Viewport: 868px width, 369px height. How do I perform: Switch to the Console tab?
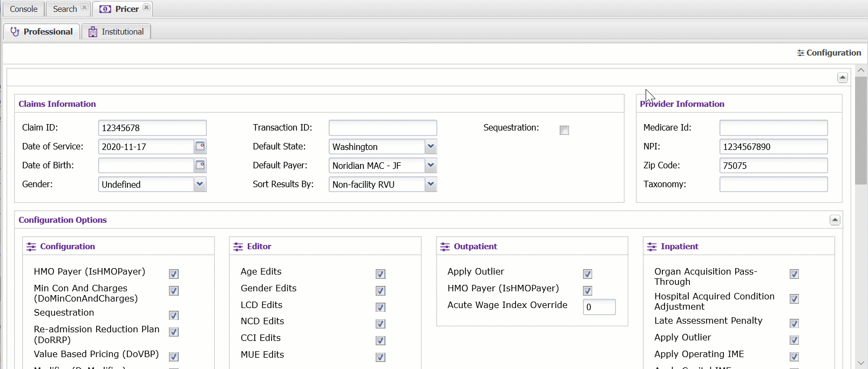point(24,9)
